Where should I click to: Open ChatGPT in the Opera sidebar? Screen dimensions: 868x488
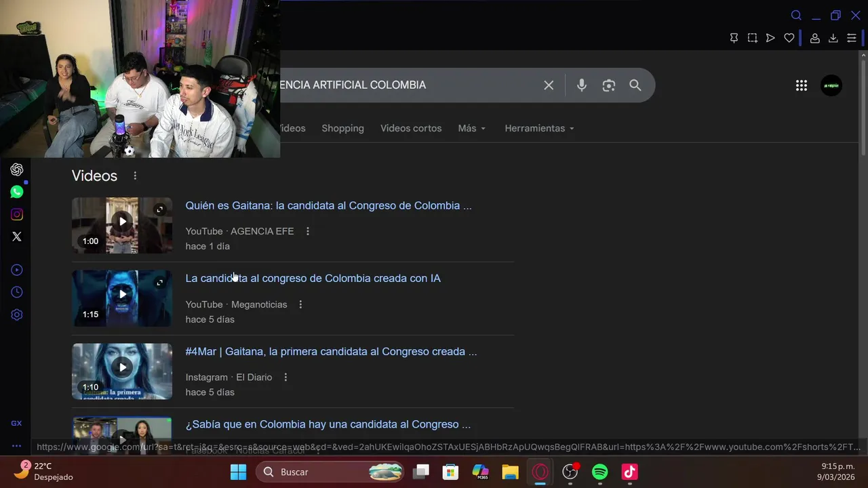click(17, 169)
